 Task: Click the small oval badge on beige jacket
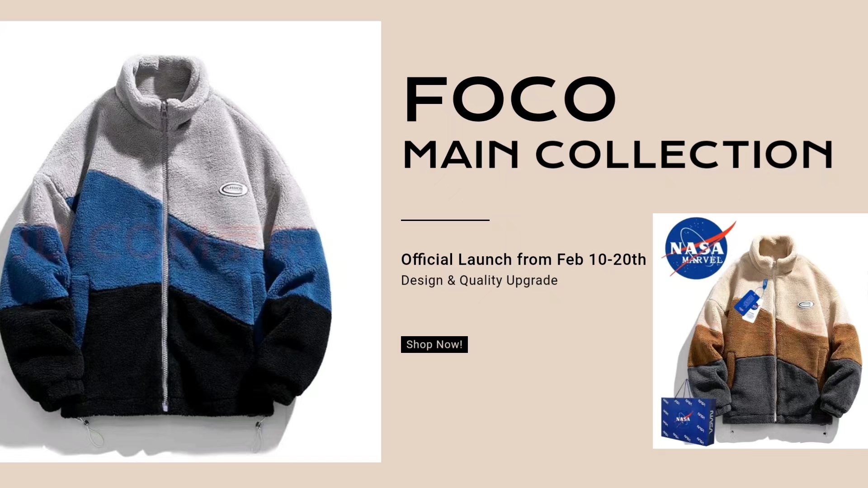[x=806, y=305]
